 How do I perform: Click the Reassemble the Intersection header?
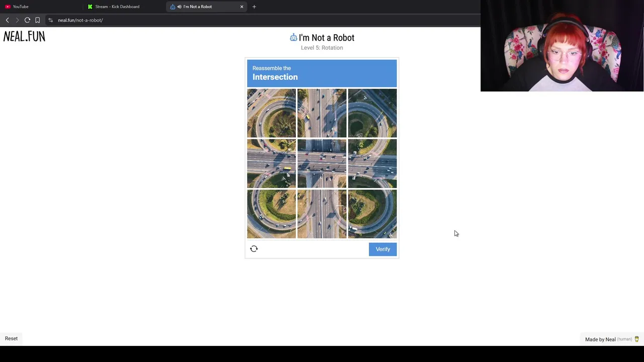[322, 73]
